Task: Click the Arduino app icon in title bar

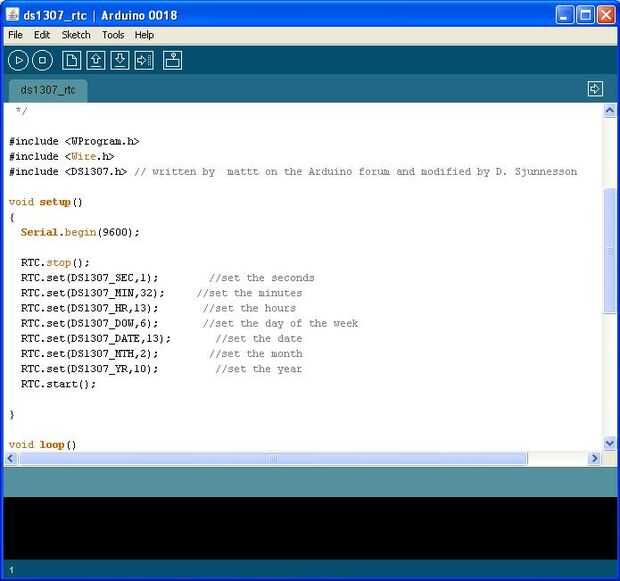Action: [x=12, y=15]
